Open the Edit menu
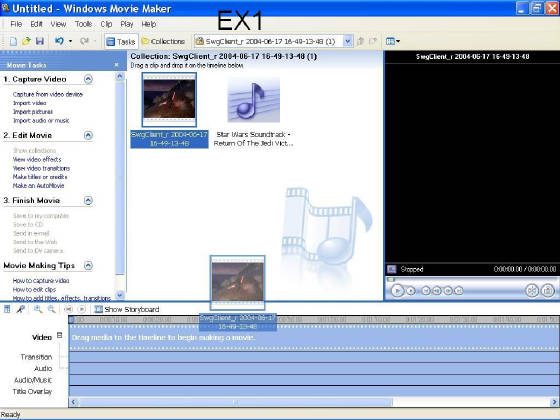The width and height of the screenshot is (560, 420). coord(36,24)
